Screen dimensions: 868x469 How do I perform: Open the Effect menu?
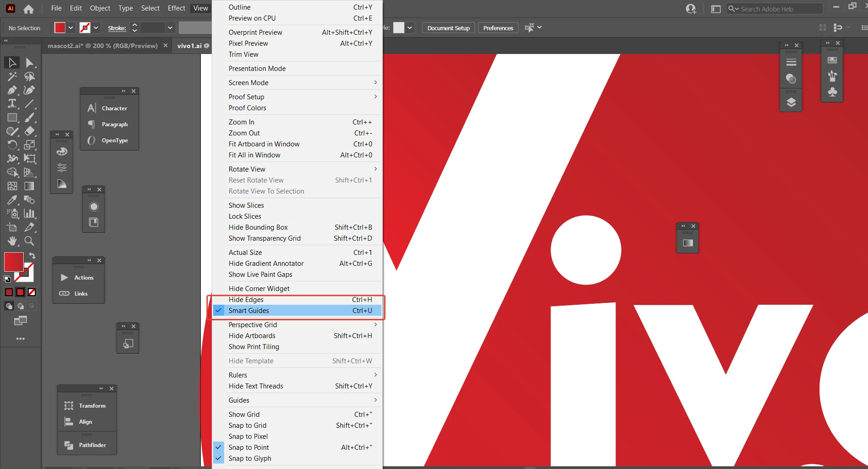(x=177, y=8)
